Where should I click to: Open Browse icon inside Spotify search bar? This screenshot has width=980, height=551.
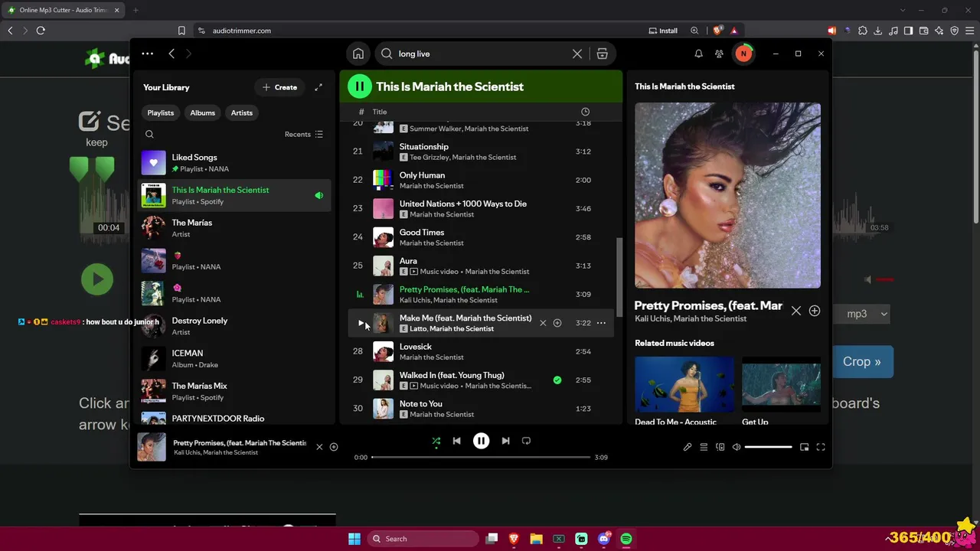603,54
